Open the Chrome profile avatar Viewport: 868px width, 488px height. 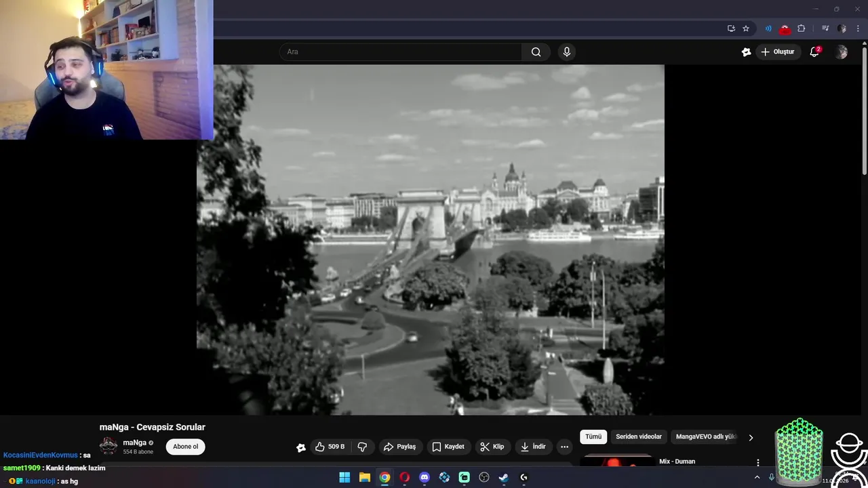(x=842, y=28)
